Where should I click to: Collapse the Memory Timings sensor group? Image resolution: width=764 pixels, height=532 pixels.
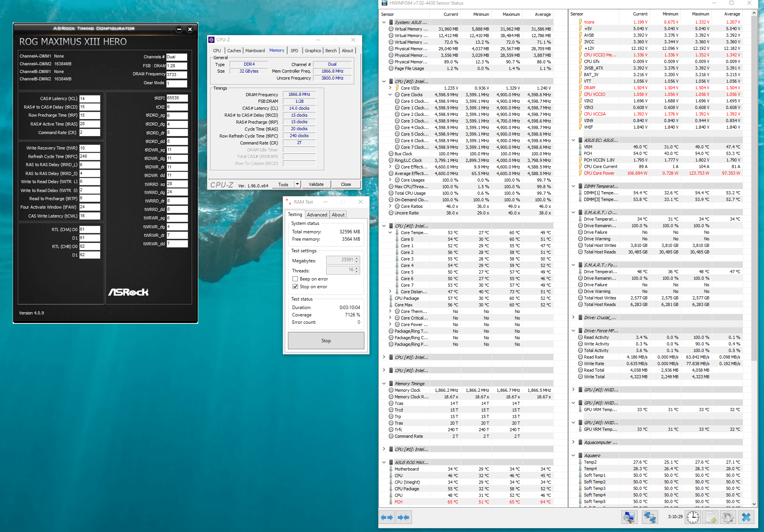384,384
